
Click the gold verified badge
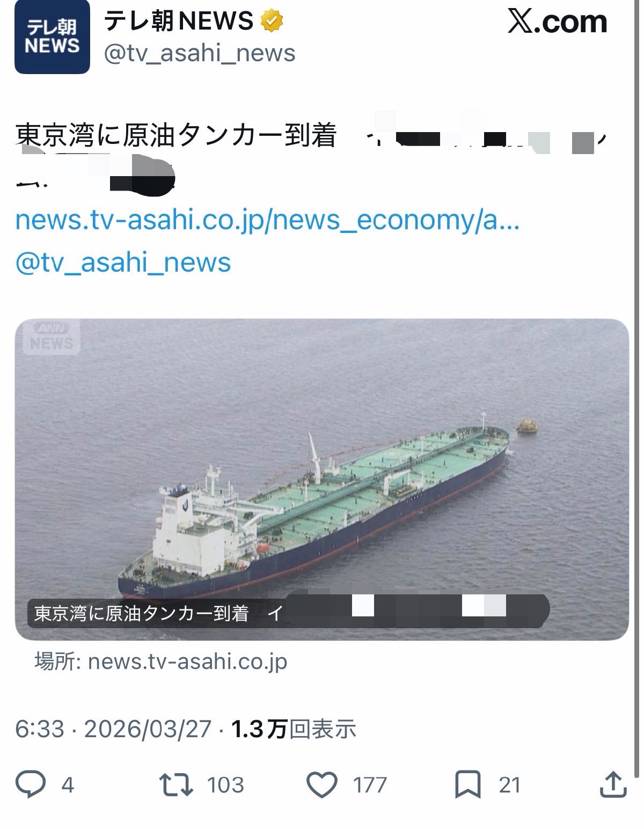click(x=272, y=21)
